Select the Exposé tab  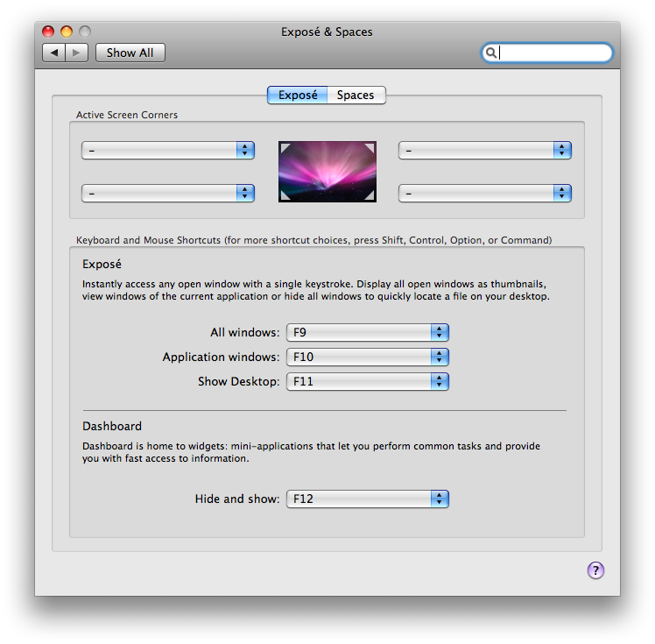pyautogui.click(x=298, y=95)
